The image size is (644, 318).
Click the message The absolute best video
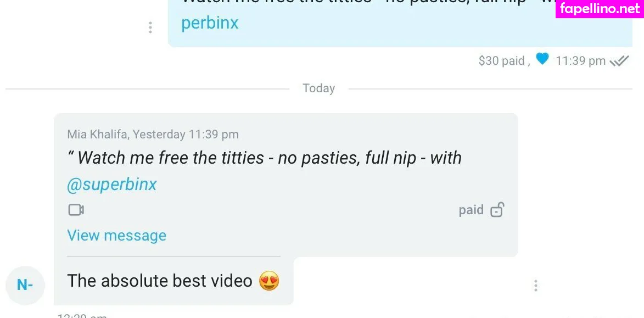tap(160, 281)
